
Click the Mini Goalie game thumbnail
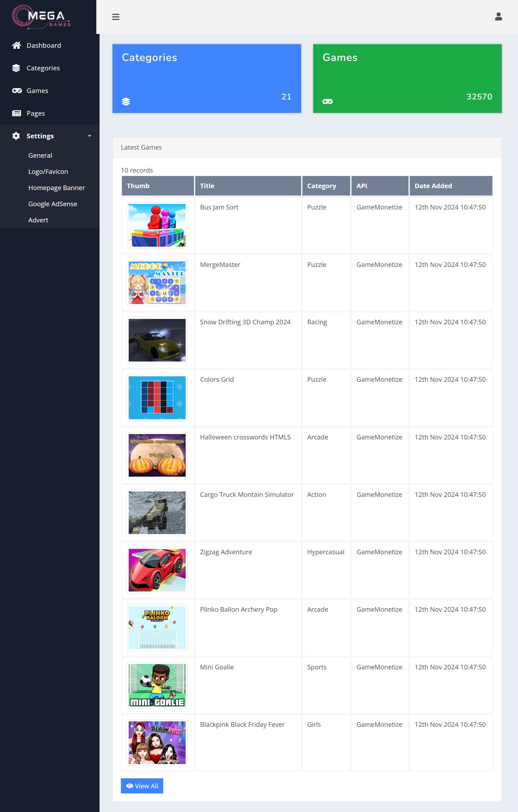point(157,685)
